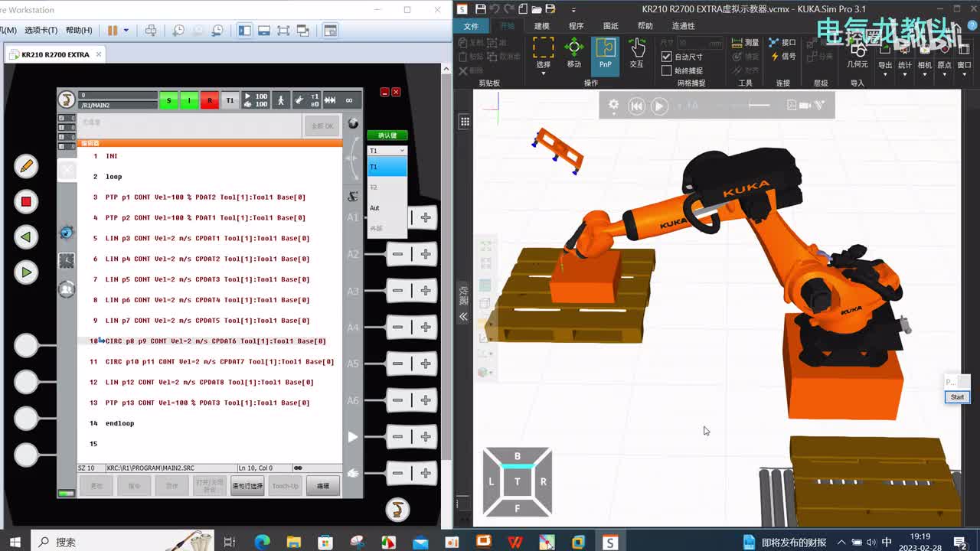
Task: Activate the 移动 (Move) tool
Action: (x=573, y=54)
